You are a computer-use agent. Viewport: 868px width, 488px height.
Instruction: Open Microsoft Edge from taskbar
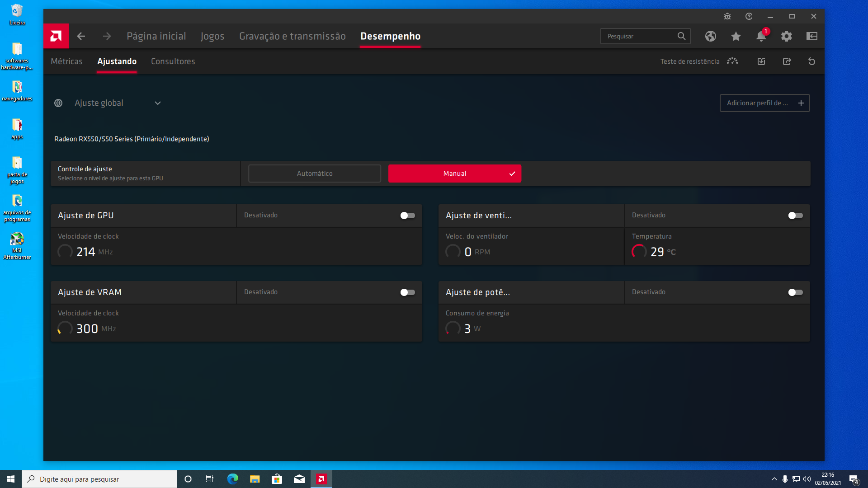click(x=232, y=479)
